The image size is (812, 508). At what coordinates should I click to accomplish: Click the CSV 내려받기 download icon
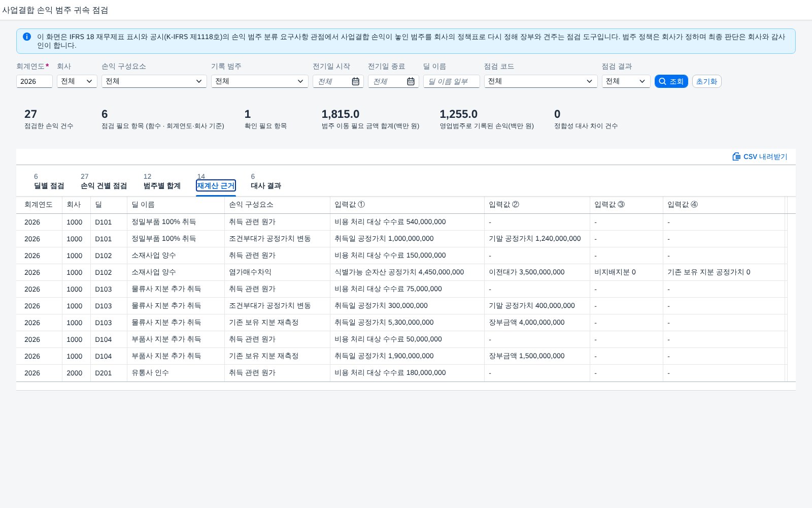[x=736, y=156]
